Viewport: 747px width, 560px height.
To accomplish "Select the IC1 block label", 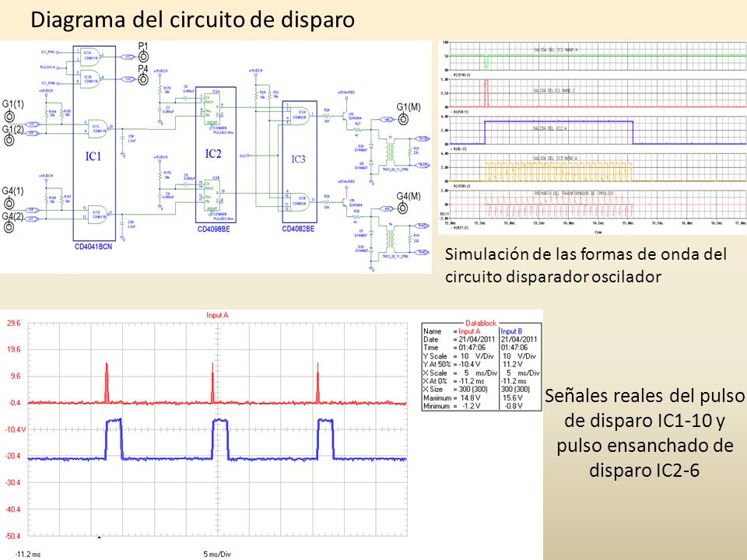I will tap(93, 156).
